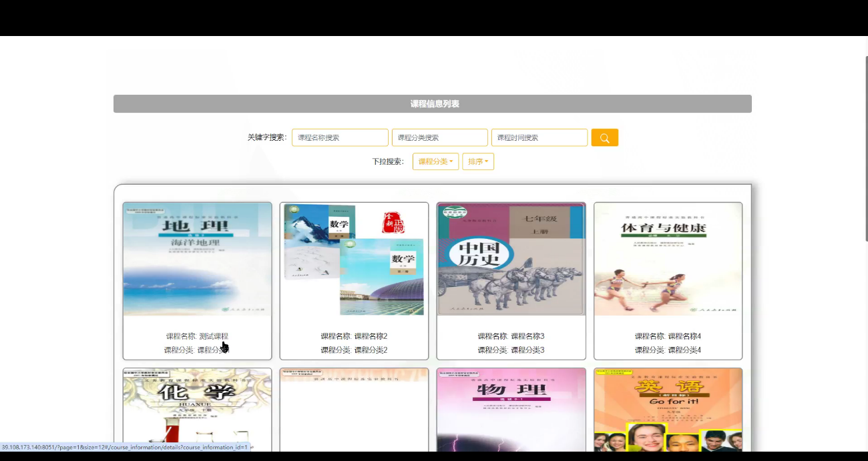The image size is (868, 461).
Task: Click the text 课程分类: 课程分类3
Action: pyautogui.click(x=511, y=350)
